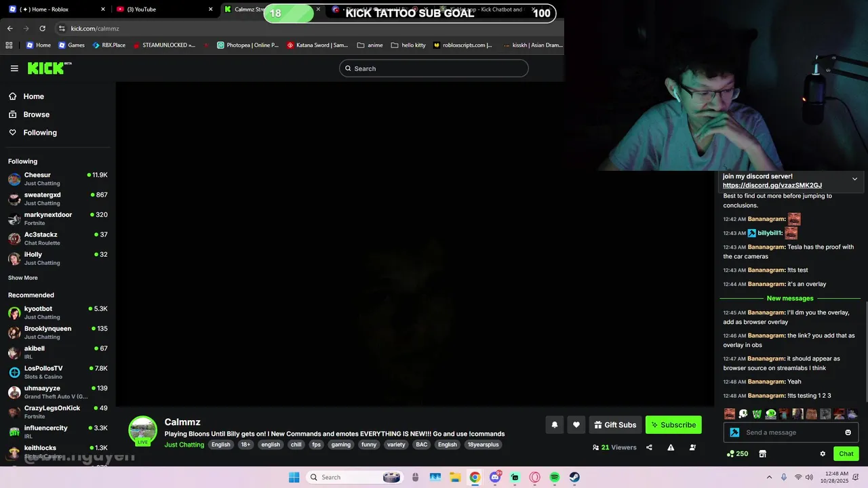Share the stream via share icon

(x=649, y=447)
